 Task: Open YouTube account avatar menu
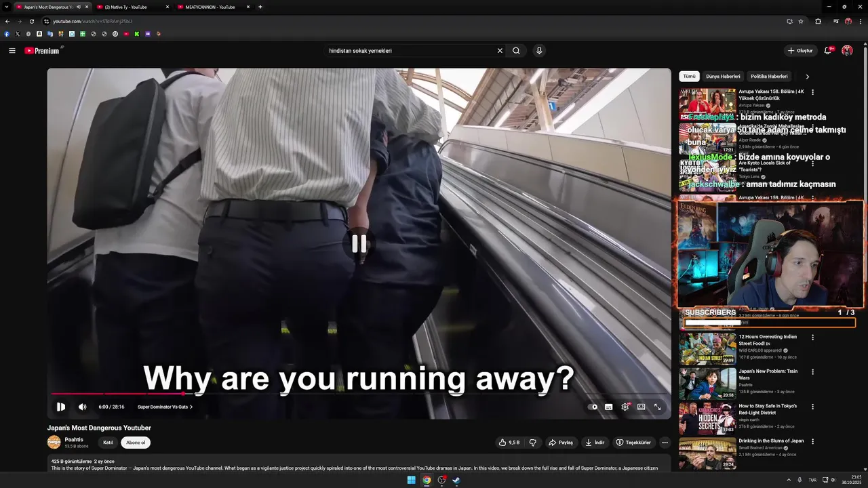(847, 51)
